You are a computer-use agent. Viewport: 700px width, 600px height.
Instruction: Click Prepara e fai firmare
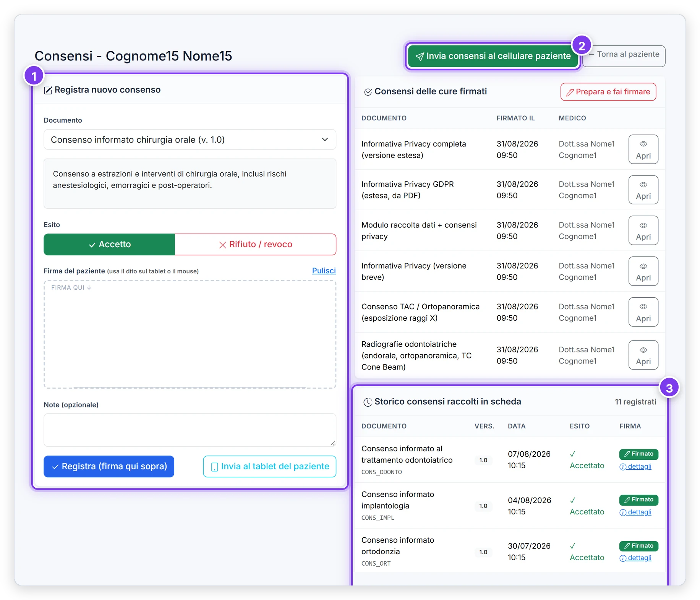[x=608, y=92]
